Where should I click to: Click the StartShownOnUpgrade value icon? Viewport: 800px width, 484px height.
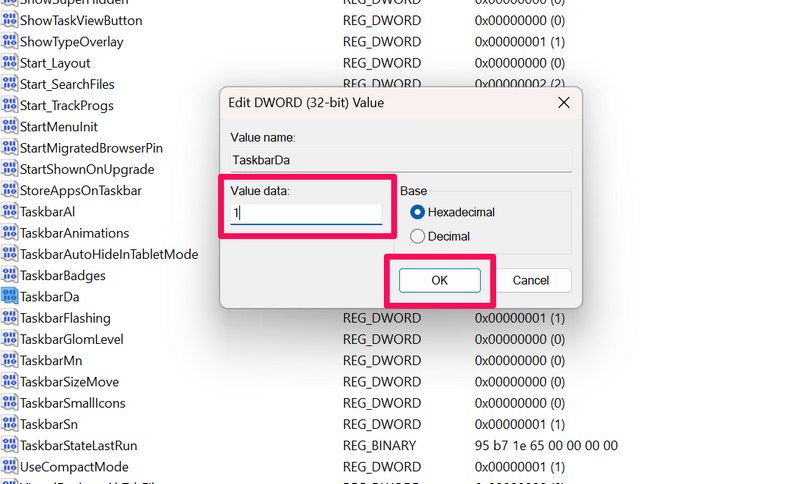[9, 169]
